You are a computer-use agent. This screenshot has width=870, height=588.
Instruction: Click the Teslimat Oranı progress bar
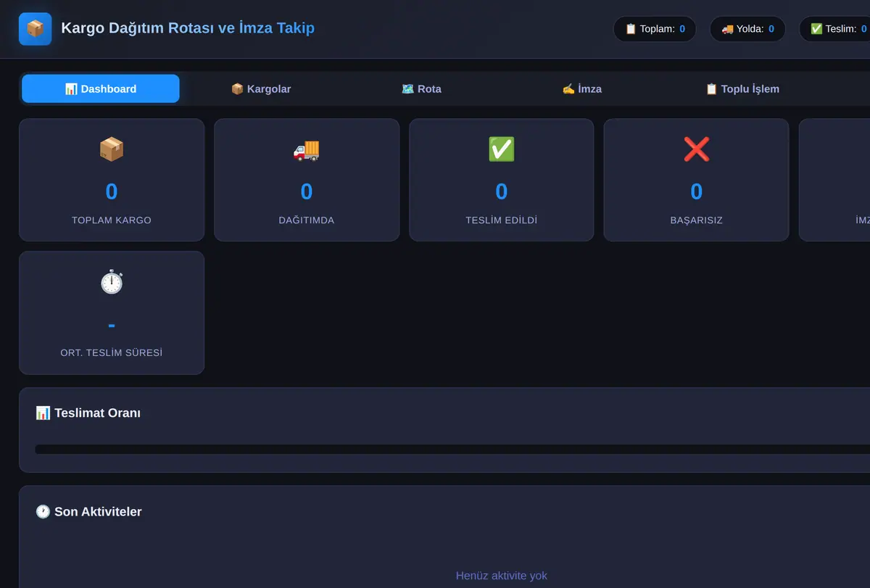click(452, 450)
